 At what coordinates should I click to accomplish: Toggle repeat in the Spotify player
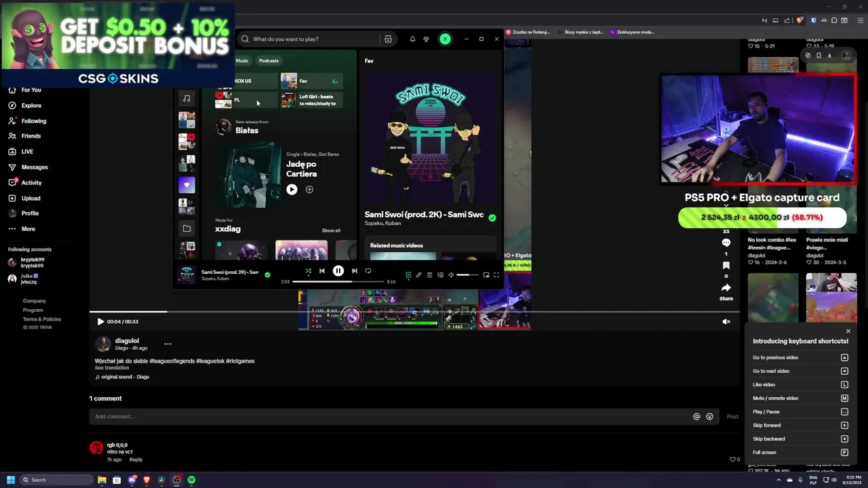[x=368, y=271]
